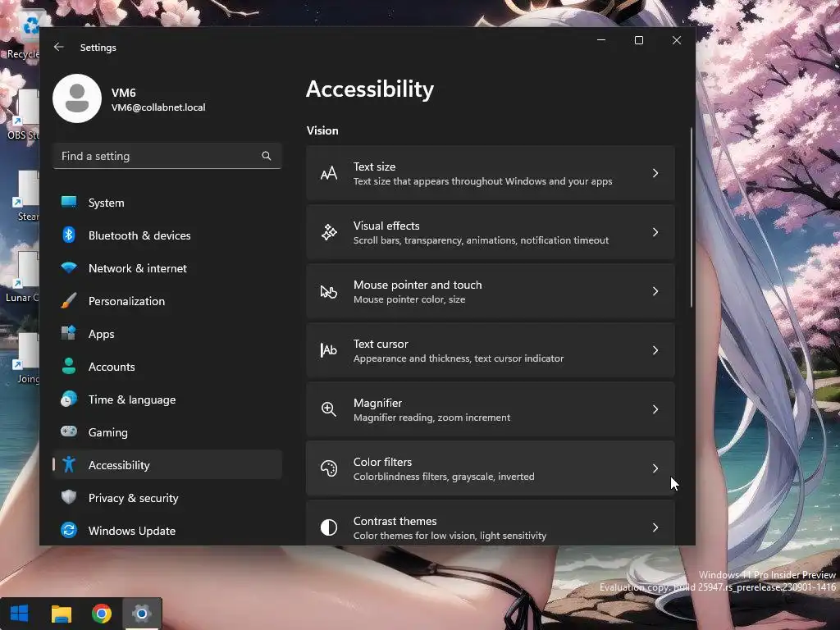Click the Privacy & security shield icon
The image size is (840, 630).
69,497
